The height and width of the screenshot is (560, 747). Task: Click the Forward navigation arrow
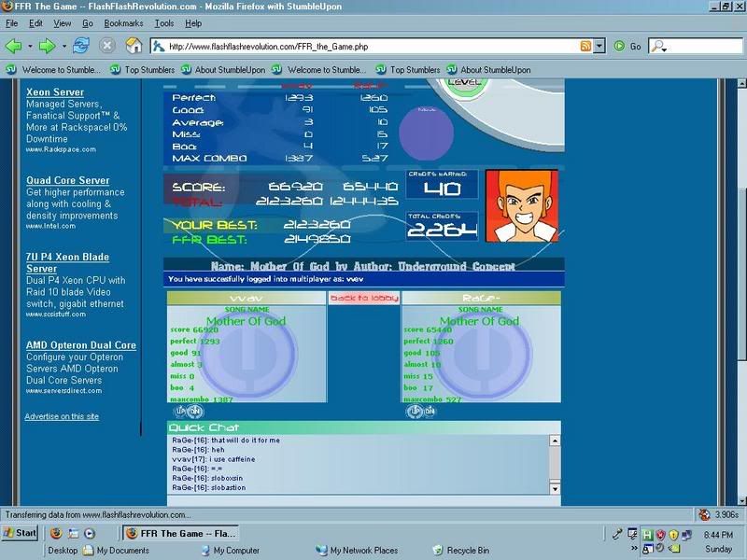(47, 45)
